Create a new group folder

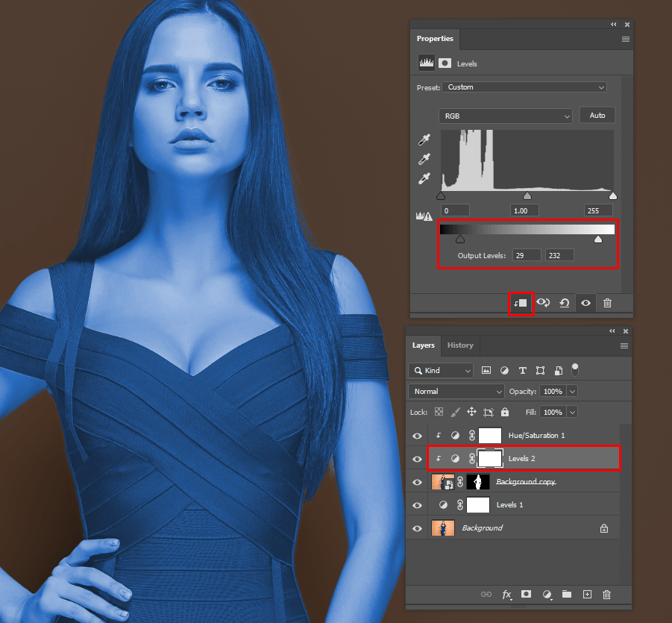click(x=567, y=594)
